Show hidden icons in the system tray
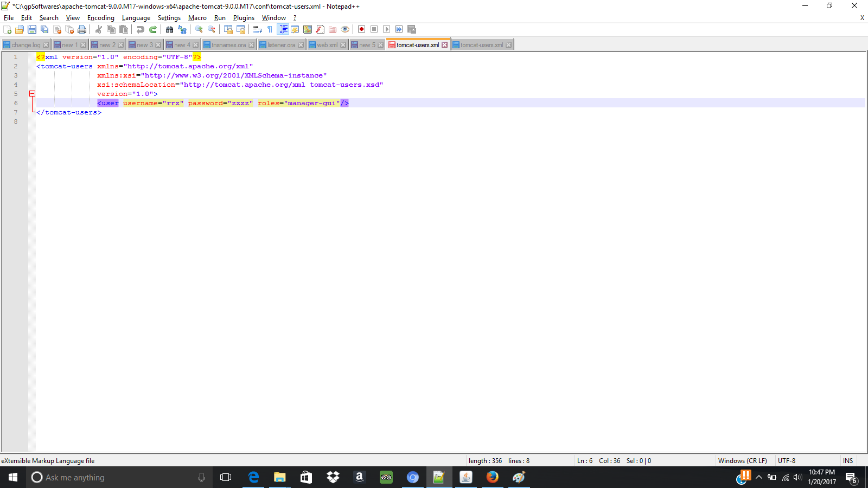 [759, 478]
